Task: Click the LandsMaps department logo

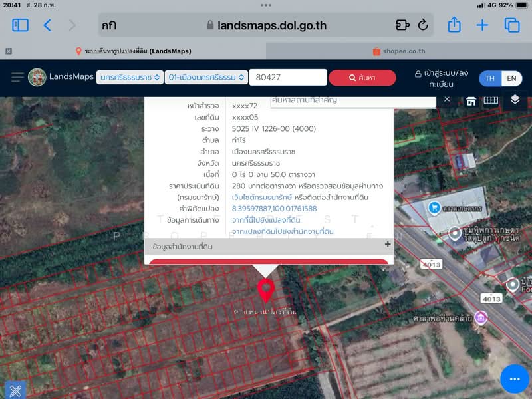Action: point(37,77)
